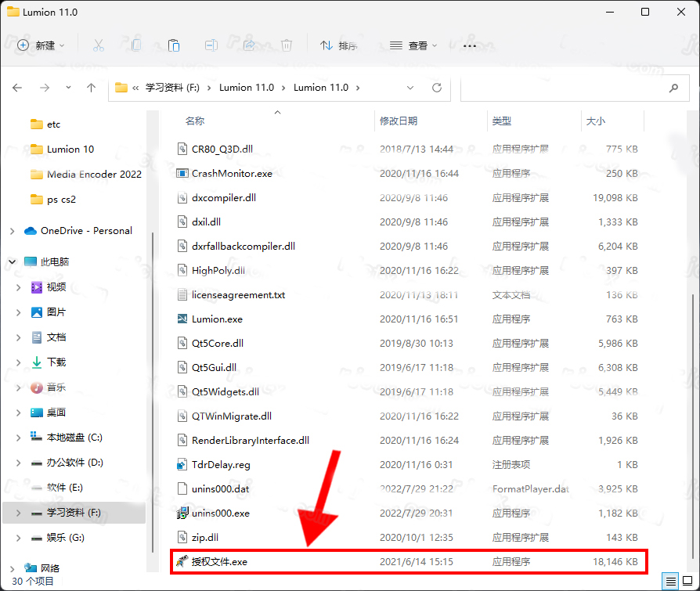Go forward with the right arrow
The width and height of the screenshot is (700, 591).
pos(45,88)
